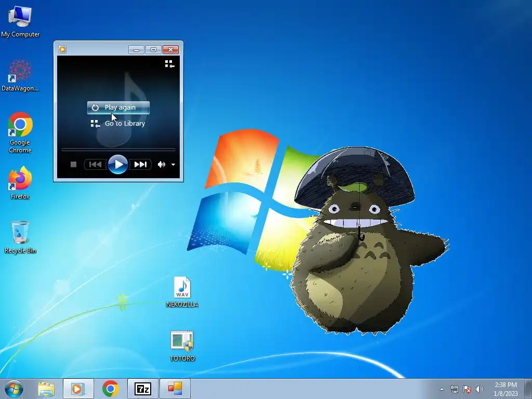This screenshot has width=532, height=399.
Task: Click 7-Zip taskbar button
Action: (142, 389)
